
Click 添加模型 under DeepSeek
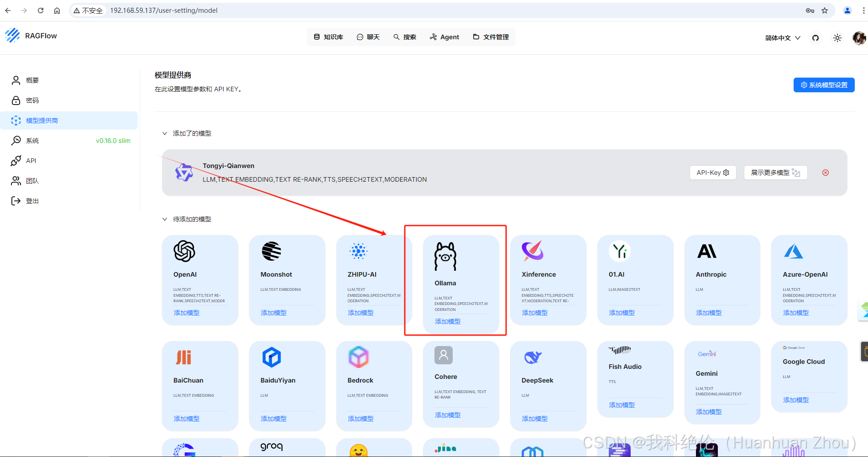pos(535,419)
